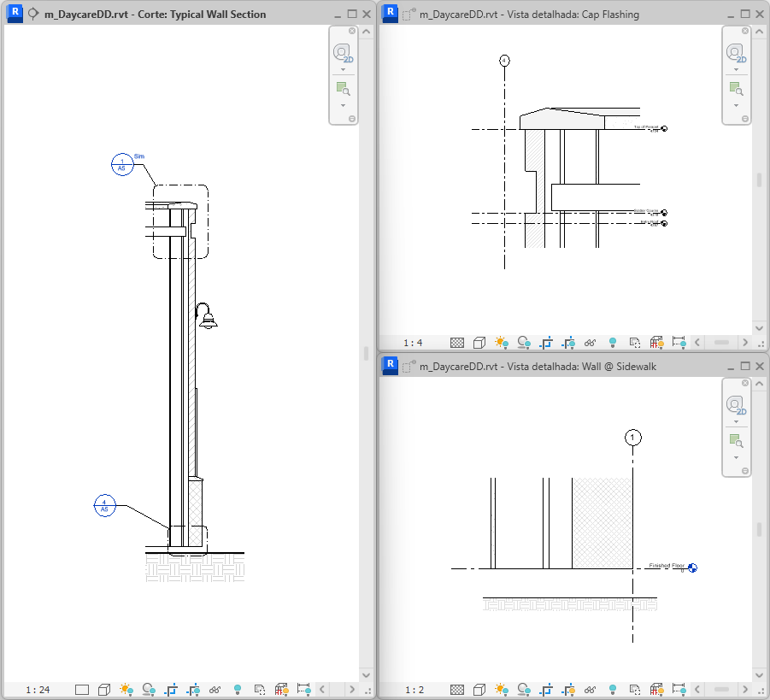Open Detail Level in Typical Wall Section view

click(81, 690)
